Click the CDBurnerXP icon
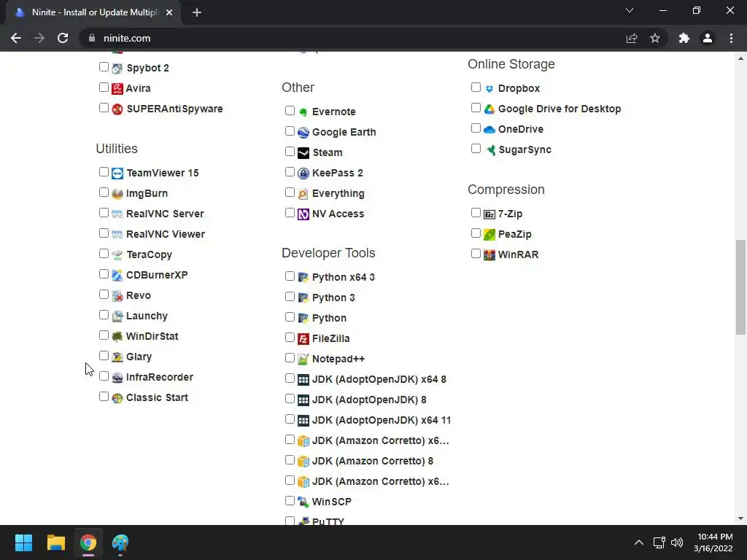Image resolution: width=747 pixels, height=560 pixels. tap(117, 275)
